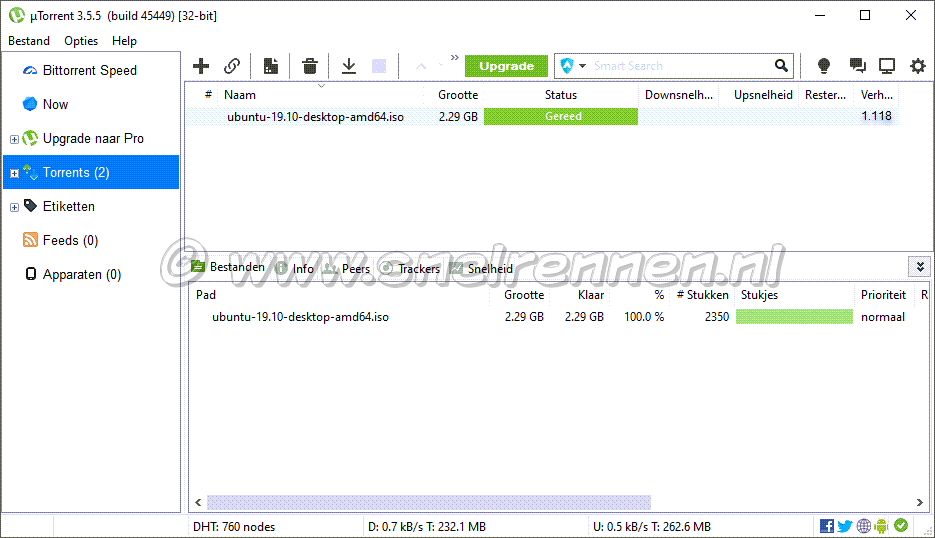Open the Opties menu

click(x=81, y=41)
